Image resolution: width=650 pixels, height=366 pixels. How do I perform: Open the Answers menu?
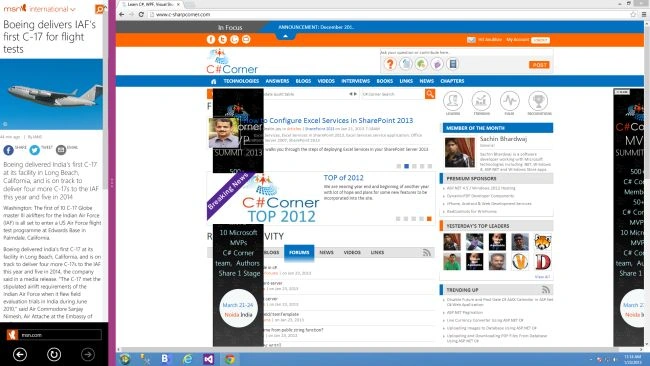coord(277,81)
